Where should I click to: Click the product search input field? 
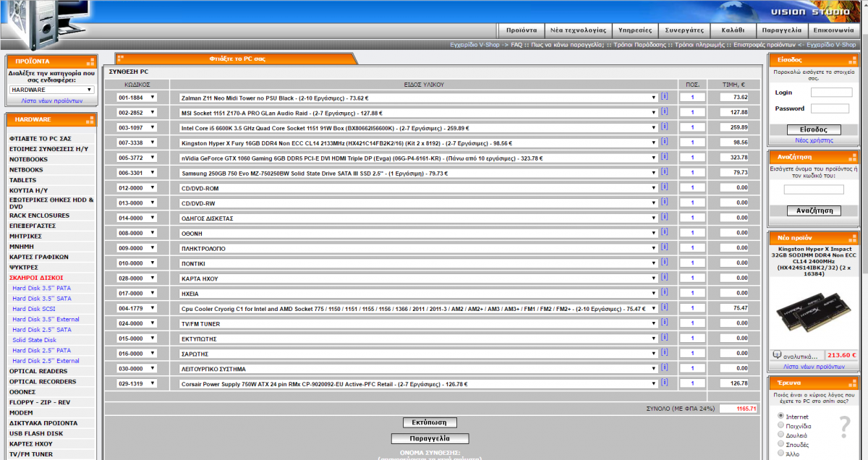814,189
